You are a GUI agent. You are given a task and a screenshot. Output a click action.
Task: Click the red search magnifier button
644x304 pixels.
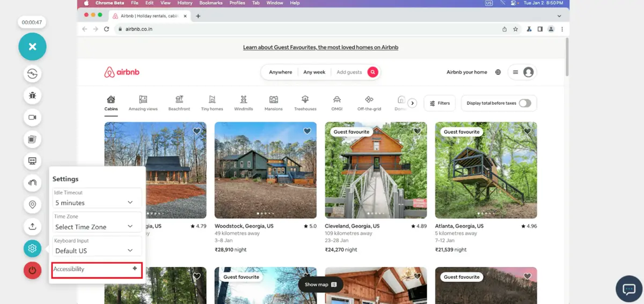(x=372, y=72)
